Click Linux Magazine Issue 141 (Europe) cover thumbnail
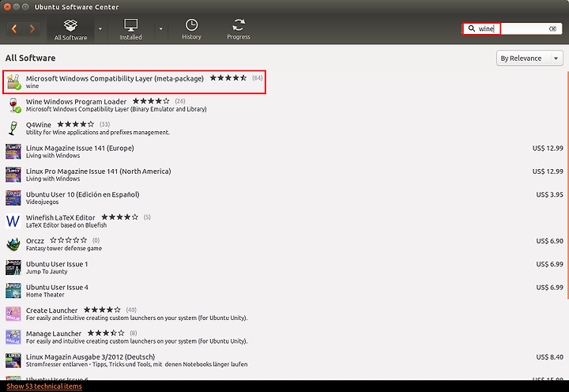 13,152
